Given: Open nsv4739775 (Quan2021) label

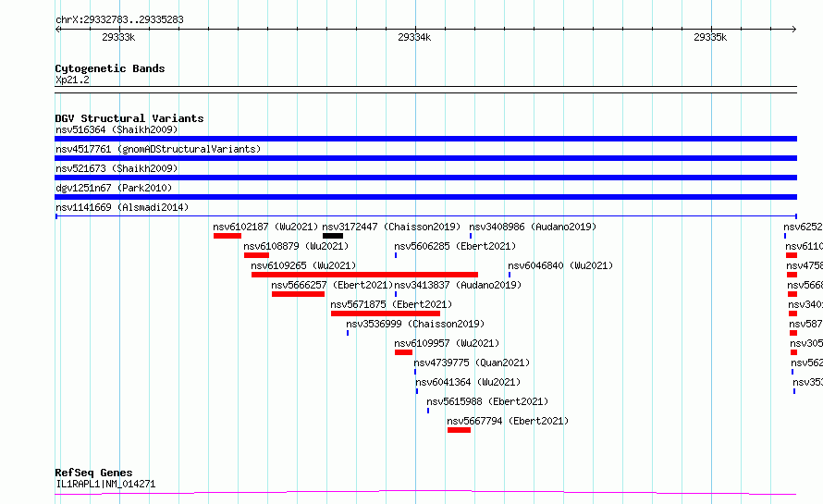Looking at the screenshot, I should 472,363.
